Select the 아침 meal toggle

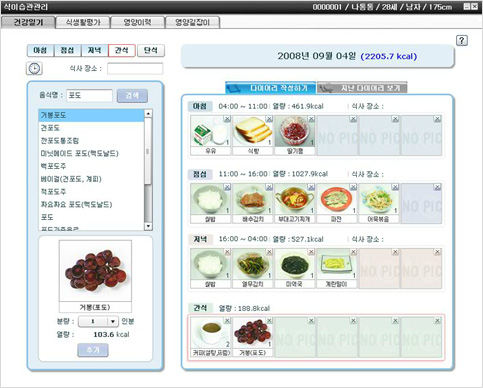(40, 50)
